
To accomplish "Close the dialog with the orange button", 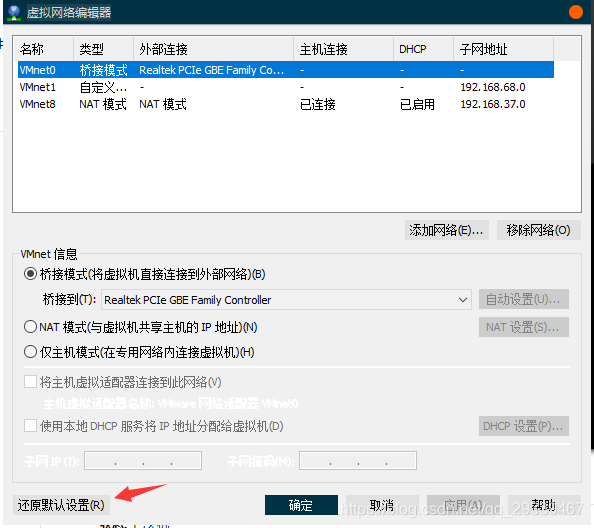I will 575,12.
